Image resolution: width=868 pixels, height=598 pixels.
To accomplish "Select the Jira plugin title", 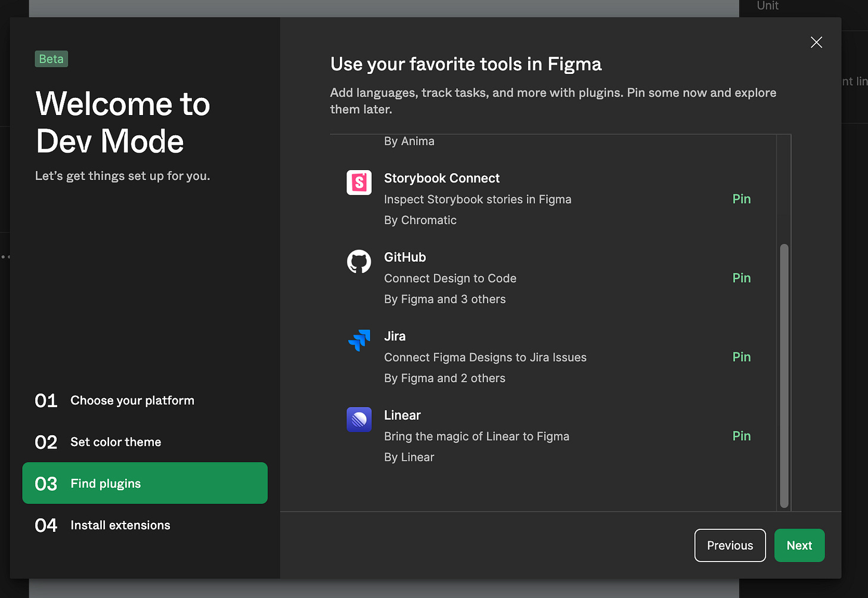I will (x=395, y=336).
